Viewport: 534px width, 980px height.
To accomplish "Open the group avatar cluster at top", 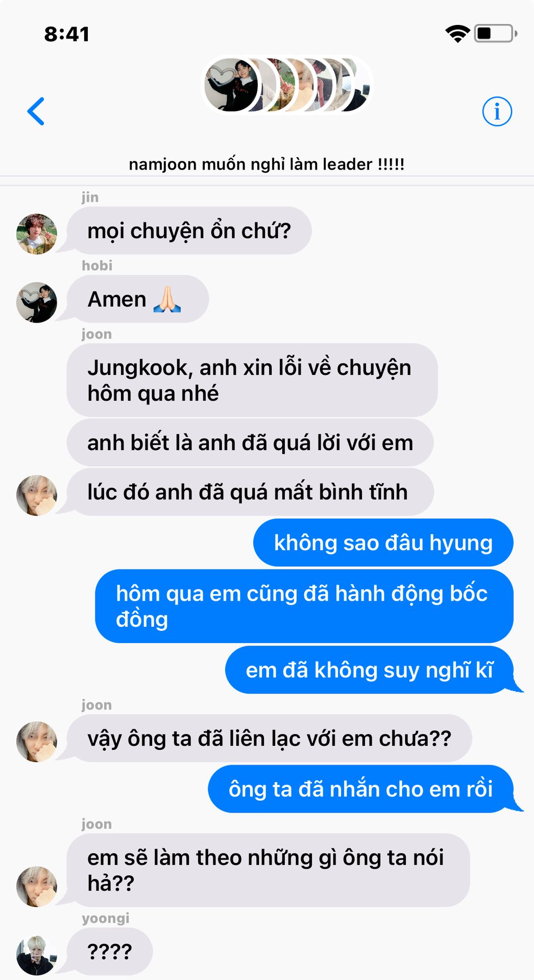I will pyautogui.click(x=287, y=85).
